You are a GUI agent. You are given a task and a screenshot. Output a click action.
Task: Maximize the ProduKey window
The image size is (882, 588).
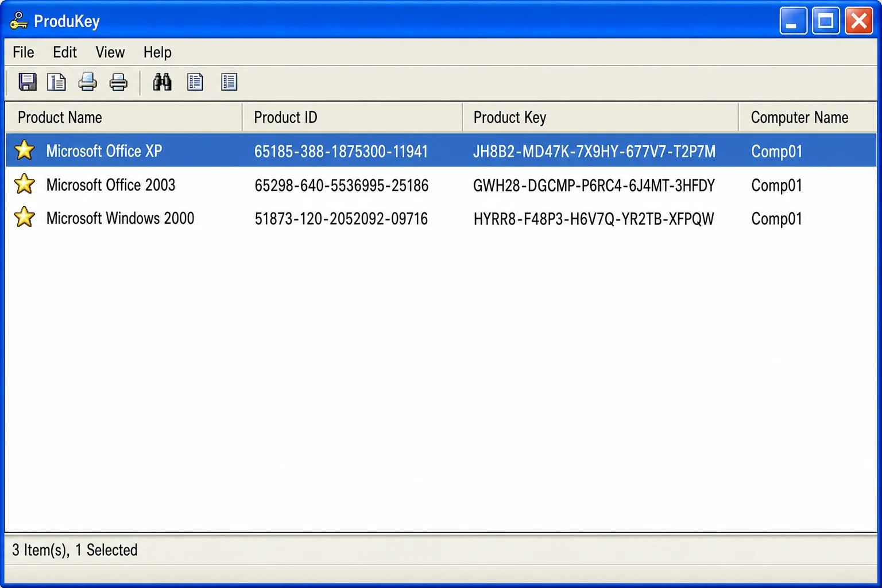coord(826,21)
